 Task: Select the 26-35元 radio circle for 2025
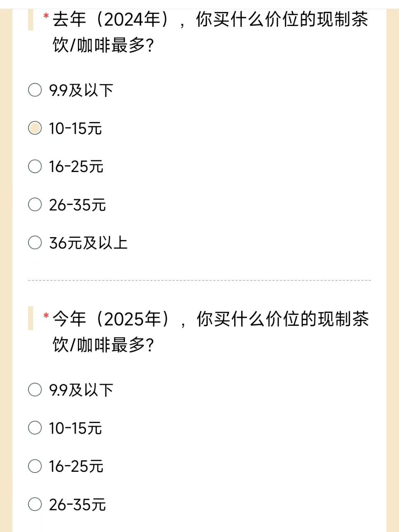point(35,504)
